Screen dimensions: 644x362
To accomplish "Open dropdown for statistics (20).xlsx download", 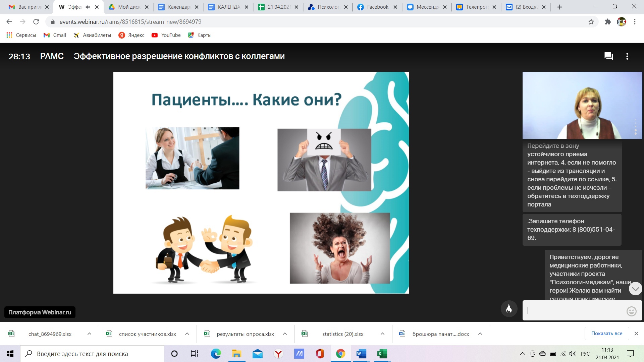I will (x=382, y=334).
